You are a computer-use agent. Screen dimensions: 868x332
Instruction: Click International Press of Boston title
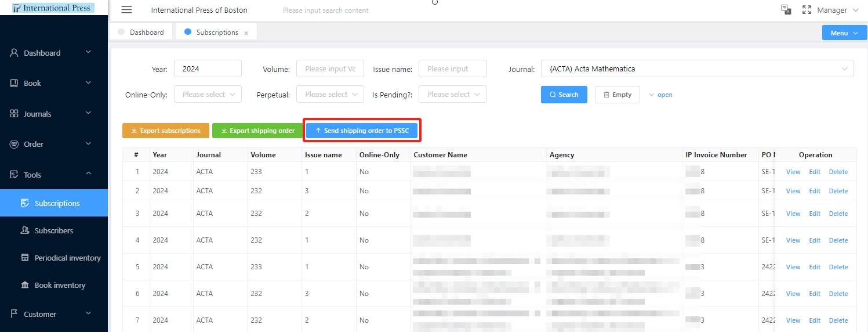click(x=199, y=10)
